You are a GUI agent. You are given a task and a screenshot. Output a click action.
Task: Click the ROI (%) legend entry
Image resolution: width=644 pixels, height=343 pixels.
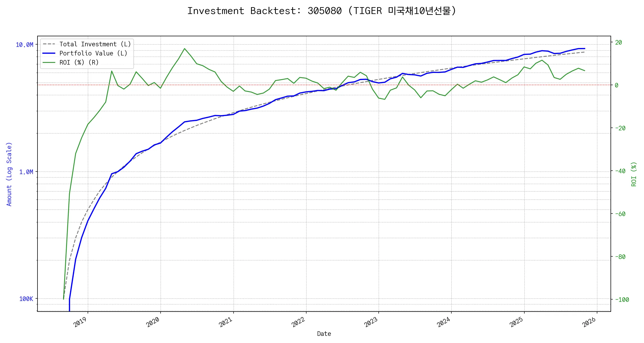pos(79,63)
